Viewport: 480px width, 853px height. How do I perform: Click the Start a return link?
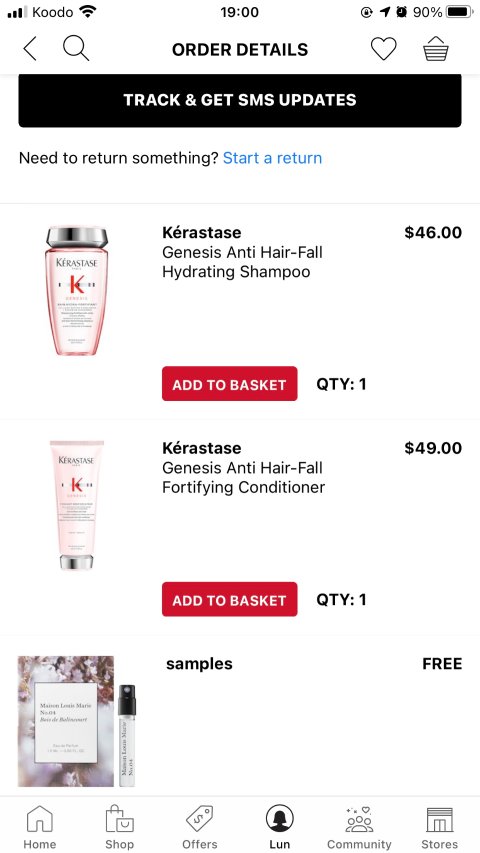click(x=273, y=158)
